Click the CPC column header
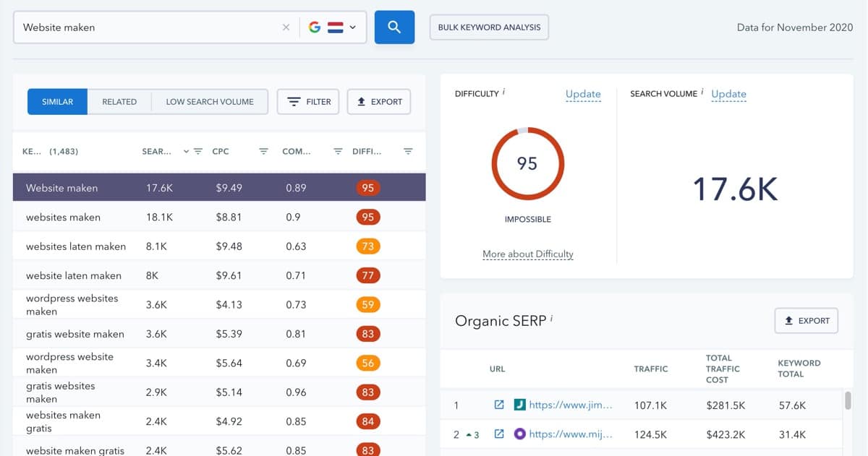 click(221, 152)
